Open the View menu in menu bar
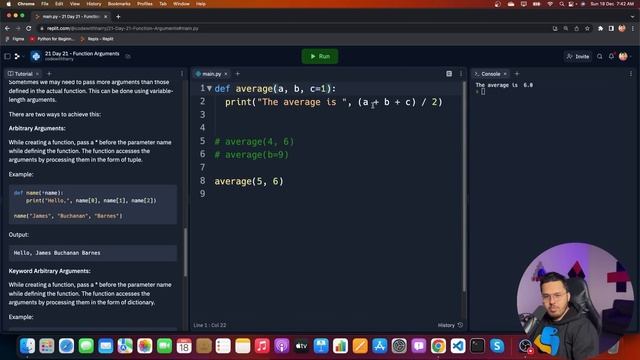The width and height of the screenshot is (640, 360). pos(75,4)
